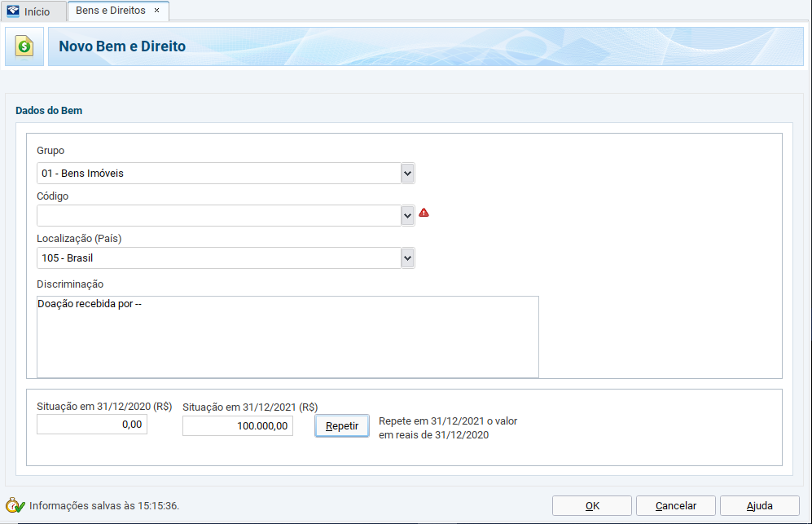The image size is (812, 524).
Task: Open help with the Ajuda button
Action: (x=760, y=506)
